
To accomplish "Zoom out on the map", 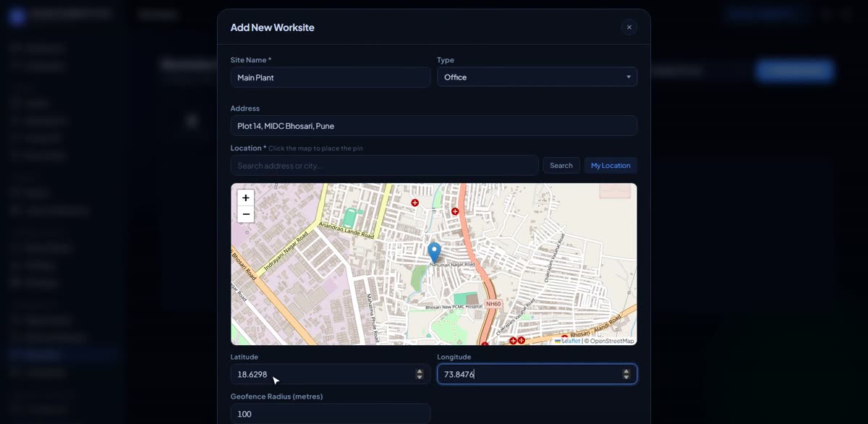I will tap(246, 214).
